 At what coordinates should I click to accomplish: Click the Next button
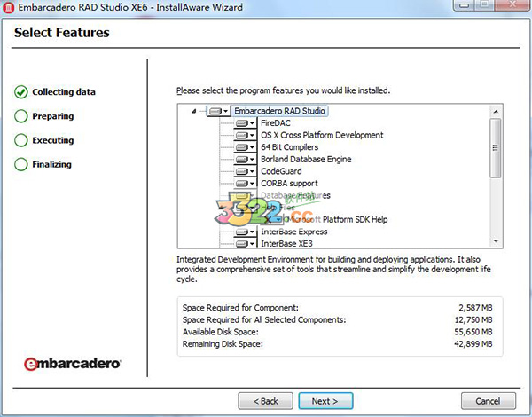click(325, 401)
